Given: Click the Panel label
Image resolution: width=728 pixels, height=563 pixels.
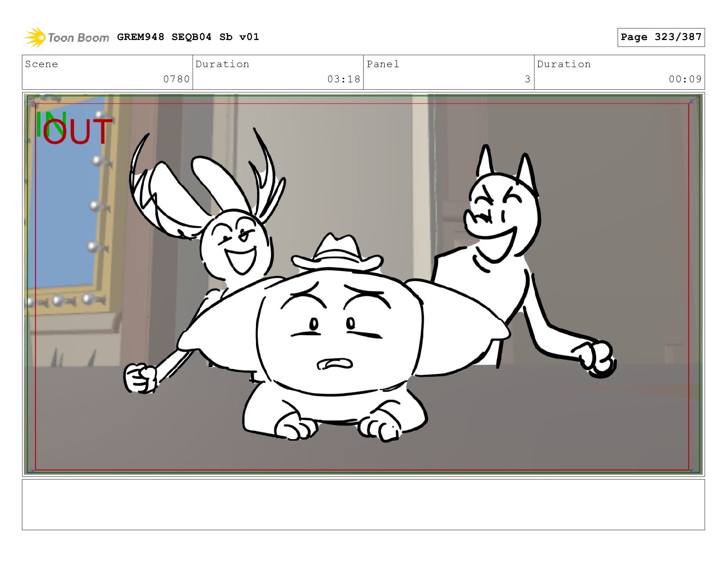Looking at the screenshot, I should tap(383, 64).
